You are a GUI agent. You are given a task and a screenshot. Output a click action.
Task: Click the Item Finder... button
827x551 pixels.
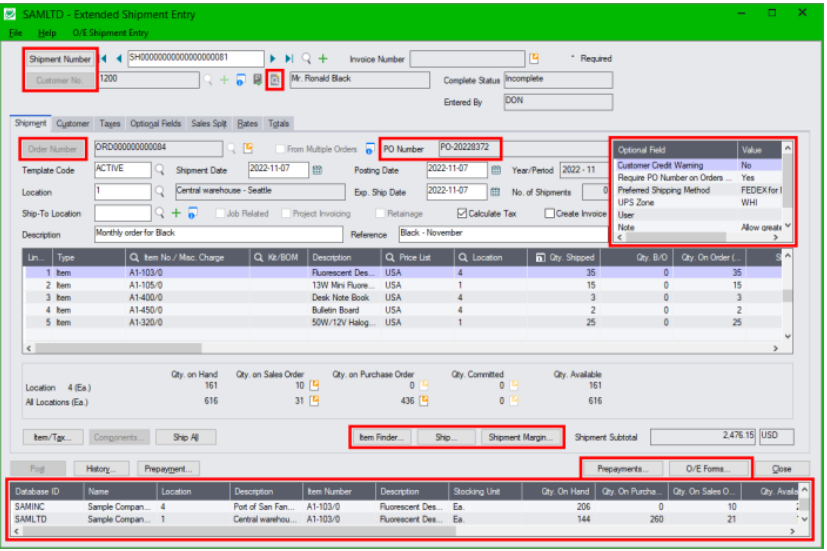tap(381, 437)
